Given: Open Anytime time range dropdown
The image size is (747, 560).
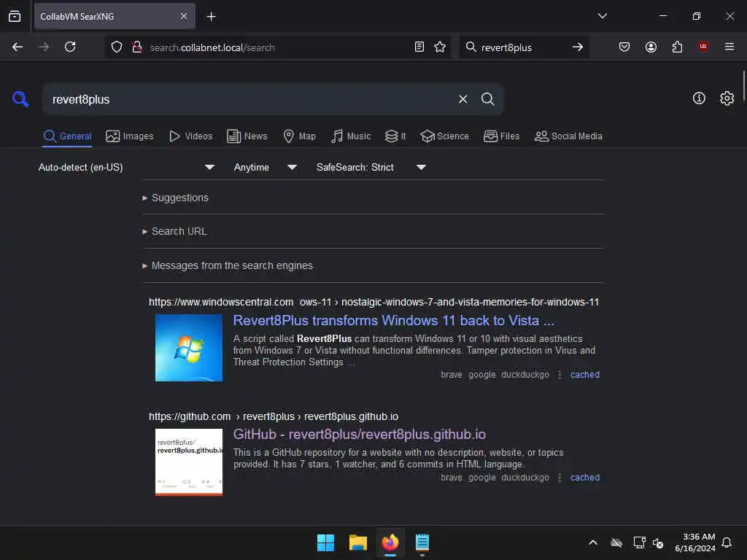Looking at the screenshot, I should tap(266, 167).
